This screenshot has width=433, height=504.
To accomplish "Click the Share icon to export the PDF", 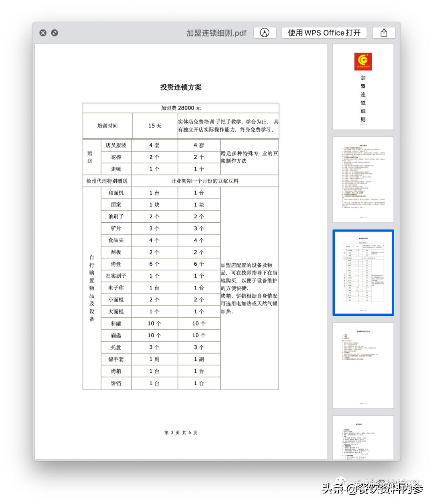I will (x=384, y=33).
